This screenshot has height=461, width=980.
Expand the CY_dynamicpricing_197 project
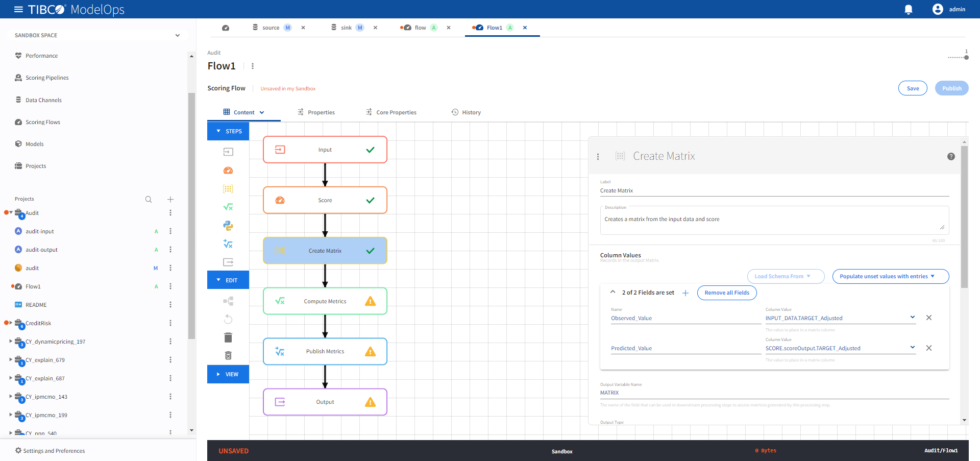tap(11, 341)
